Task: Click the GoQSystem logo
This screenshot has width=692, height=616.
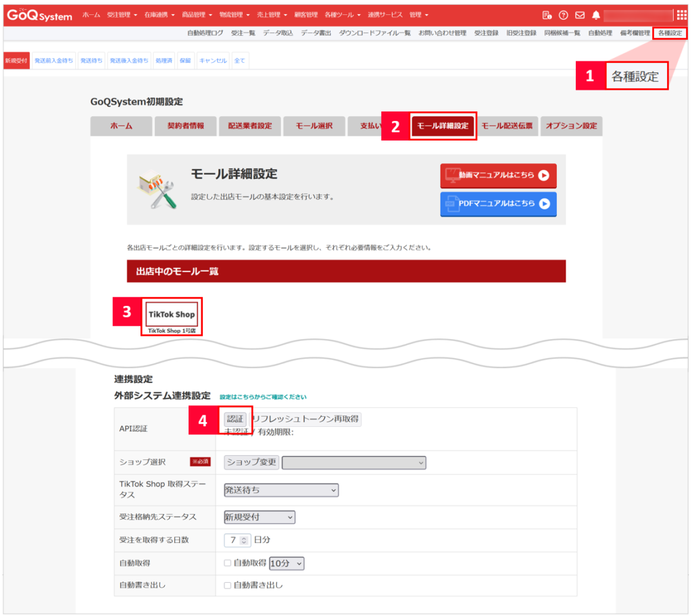Action: point(40,15)
